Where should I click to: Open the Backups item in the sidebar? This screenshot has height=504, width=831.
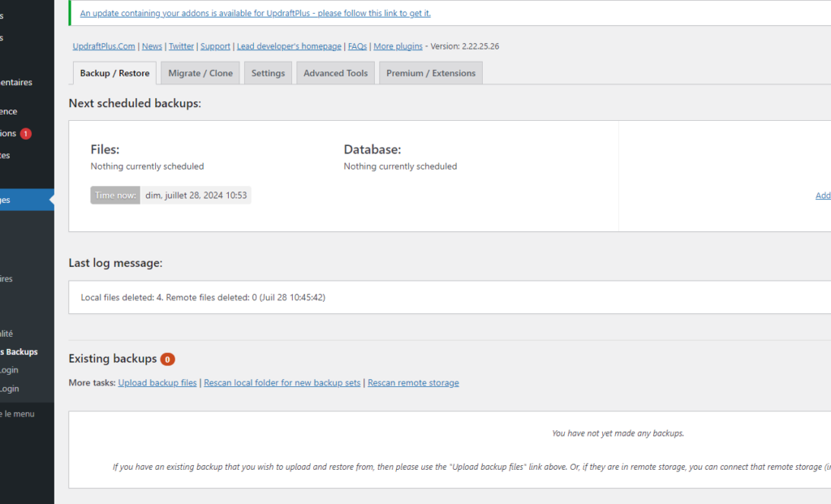coord(19,351)
